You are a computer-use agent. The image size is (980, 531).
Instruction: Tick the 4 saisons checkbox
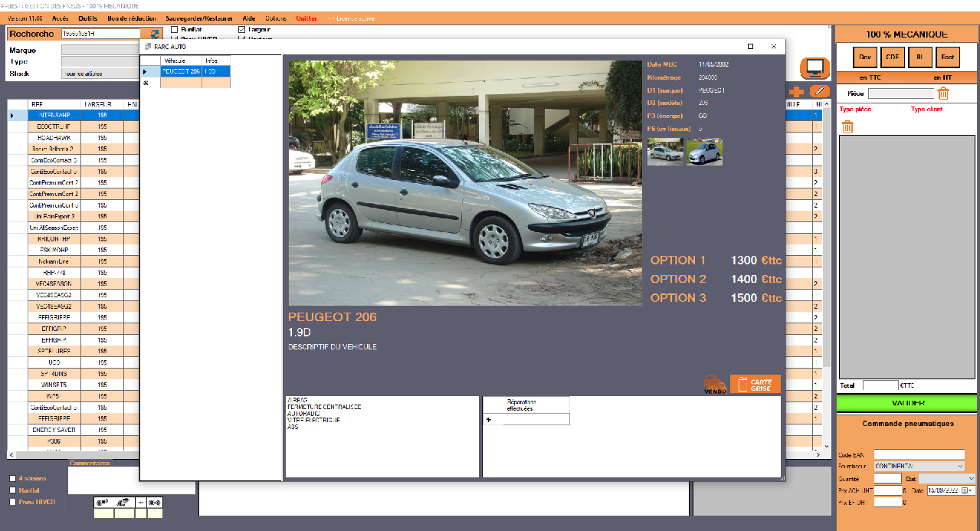(x=12, y=479)
